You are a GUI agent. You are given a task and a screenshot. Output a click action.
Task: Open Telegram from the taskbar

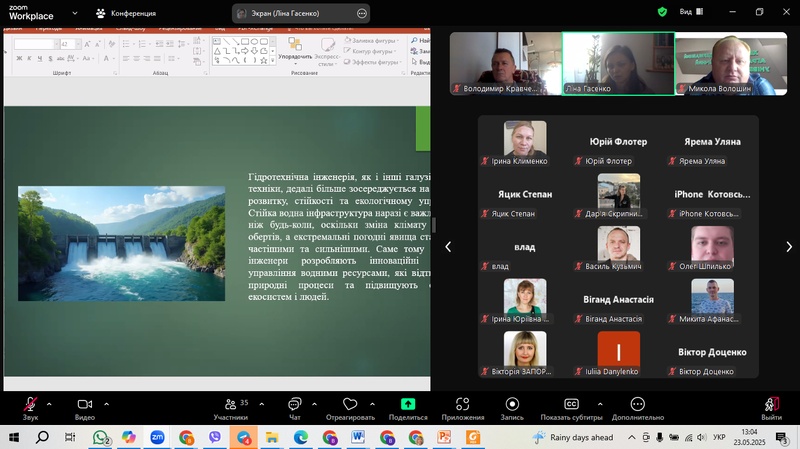pyautogui.click(x=243, y=437)
